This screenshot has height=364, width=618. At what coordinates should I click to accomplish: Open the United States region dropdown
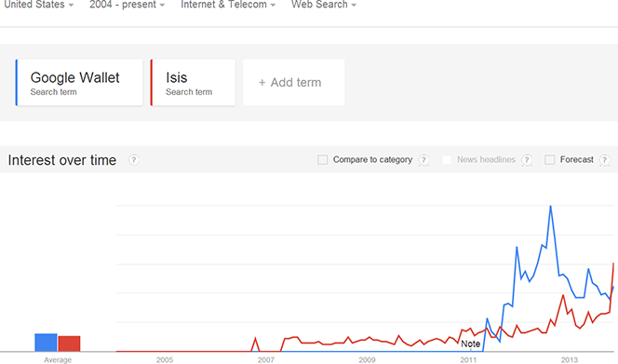(38, 5)
